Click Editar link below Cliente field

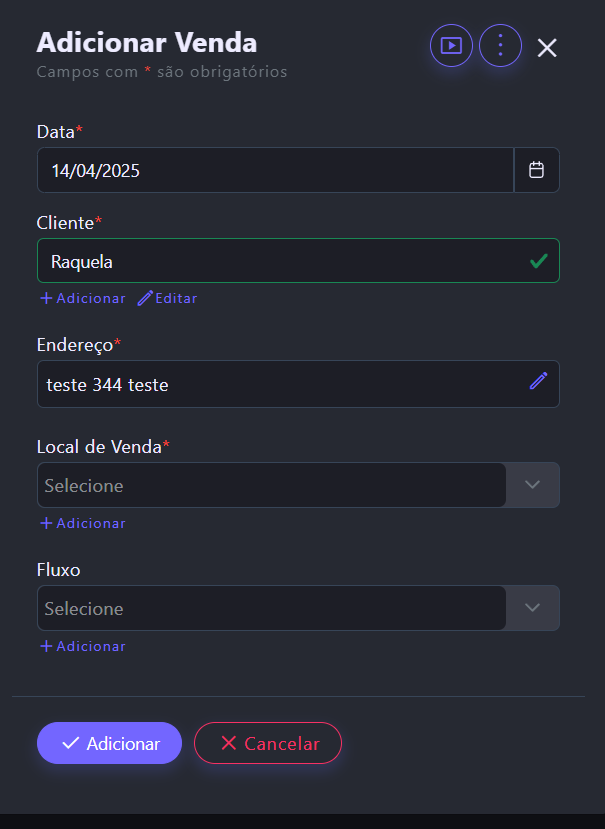click(x=167, y=298)
